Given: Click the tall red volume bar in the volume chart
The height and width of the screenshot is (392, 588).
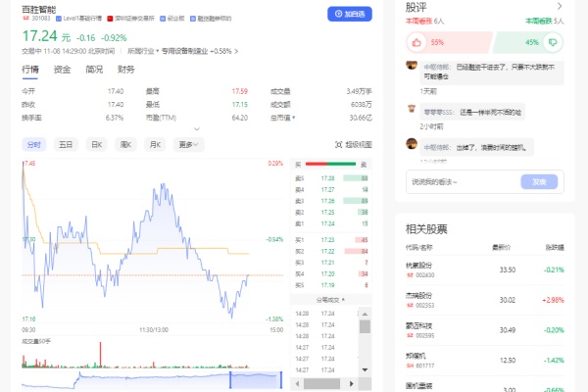Looking at the screenshot, I should click(x=101, y=355).
